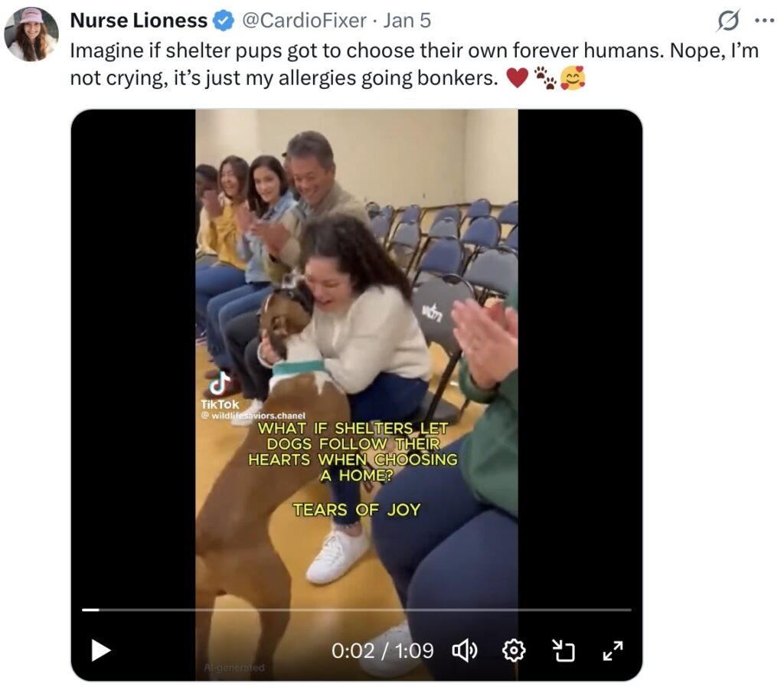Open the post's three-dot More menu

click(764, 21)
